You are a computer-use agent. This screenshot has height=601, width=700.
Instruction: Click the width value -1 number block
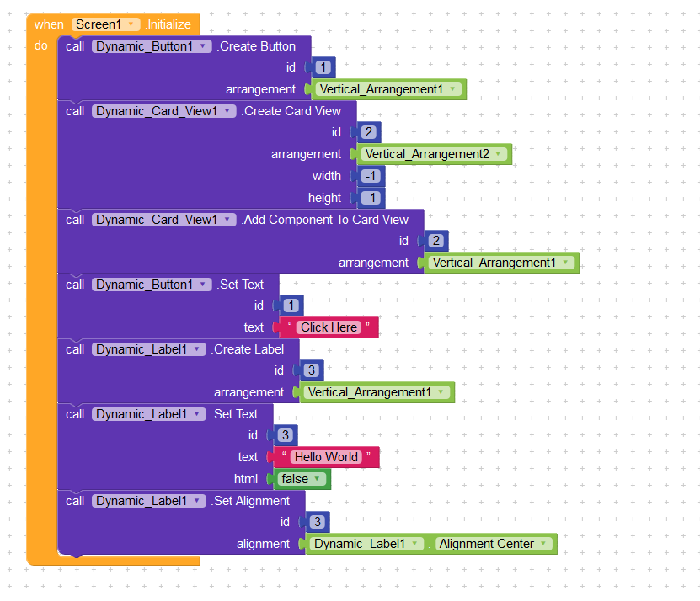click(x=371, y=176)
